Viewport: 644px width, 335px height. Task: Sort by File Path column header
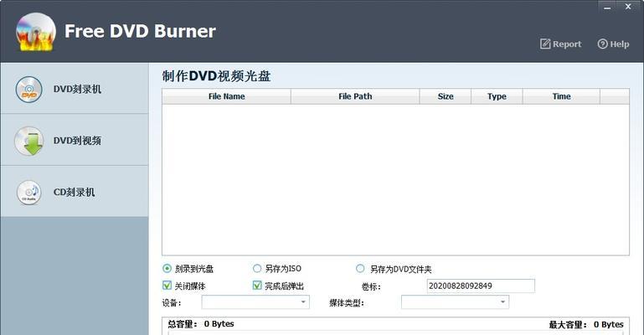pos(355,96)
